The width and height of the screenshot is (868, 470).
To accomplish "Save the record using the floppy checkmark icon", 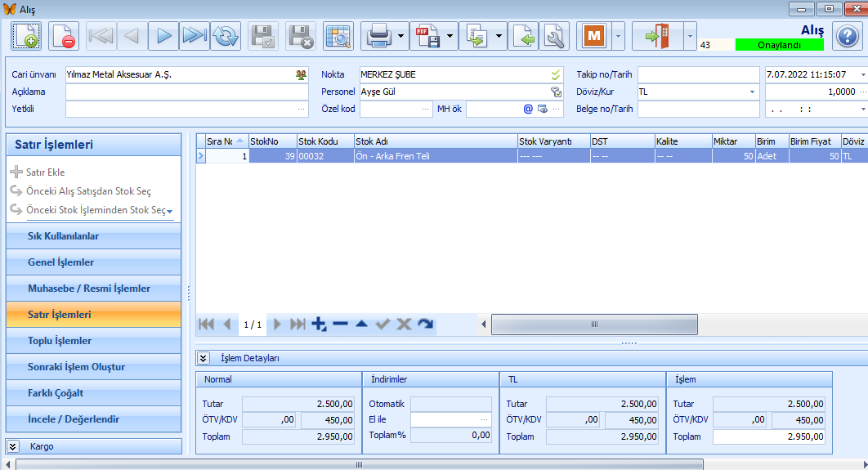I will (263, 37).
